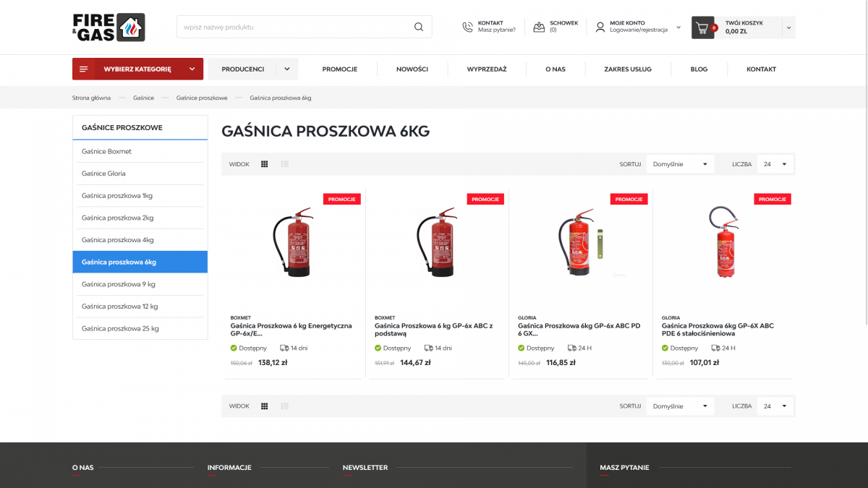The image size is (868, 488).
Task: Click the grid view icon in bottom toolbar
Action: 265,406
